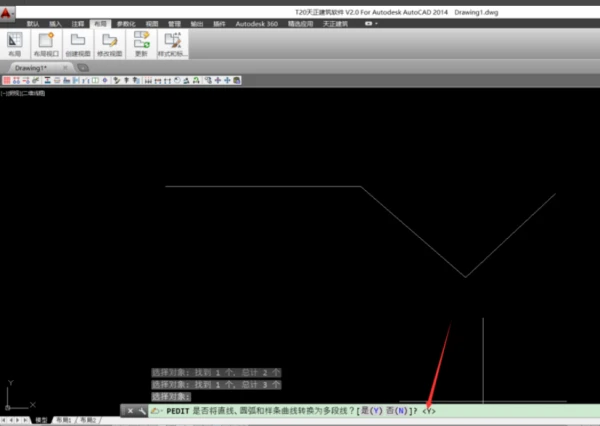
Task: Open the 样式和标 (Styles and Standards) panel
Action: coord(172,43)
